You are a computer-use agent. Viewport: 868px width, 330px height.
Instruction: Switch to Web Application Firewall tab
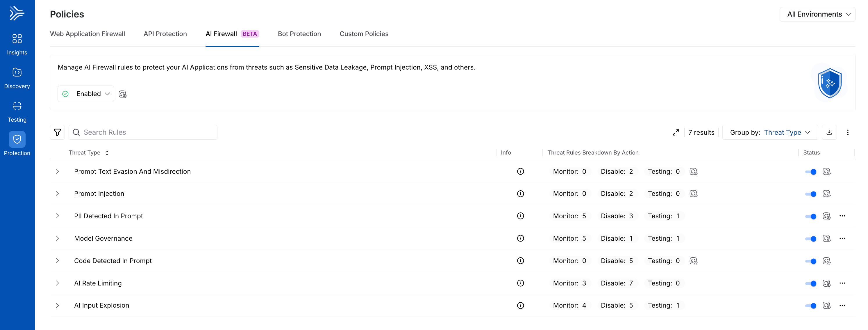tap(87, 34)
